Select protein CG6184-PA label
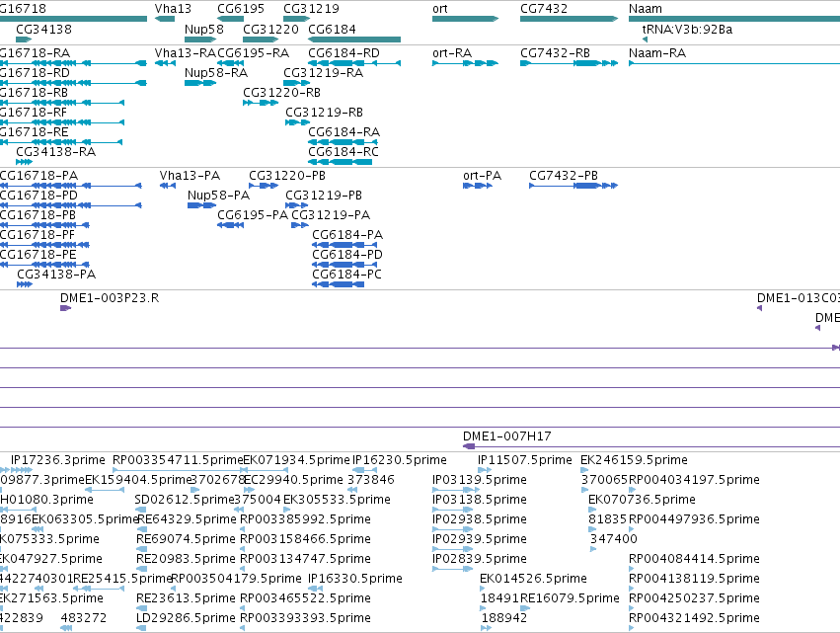840x633 pixels. (347, 235)
